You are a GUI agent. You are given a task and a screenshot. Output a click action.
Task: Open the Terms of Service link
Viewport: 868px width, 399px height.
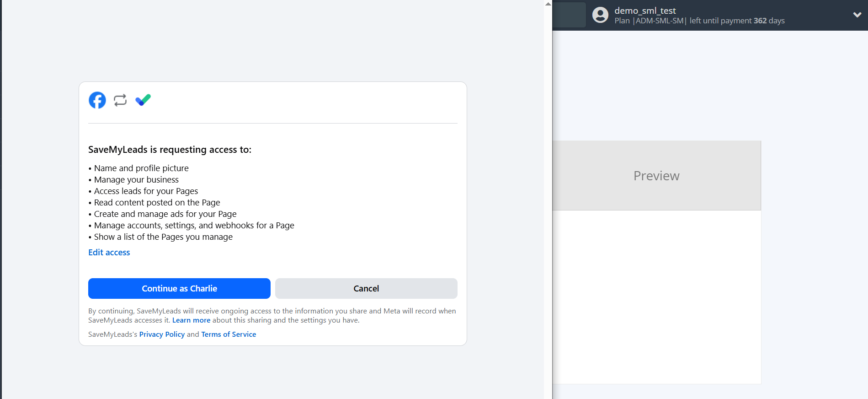tap(229, 334)
